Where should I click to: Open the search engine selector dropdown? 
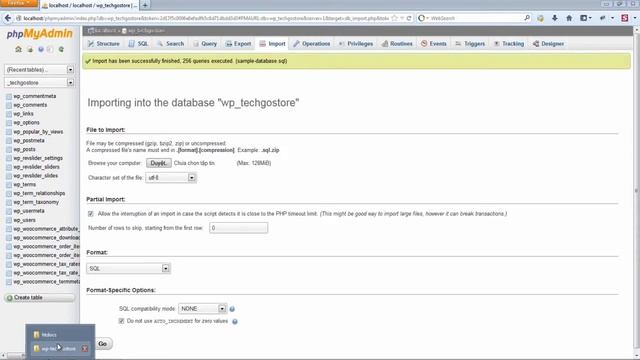424,18
